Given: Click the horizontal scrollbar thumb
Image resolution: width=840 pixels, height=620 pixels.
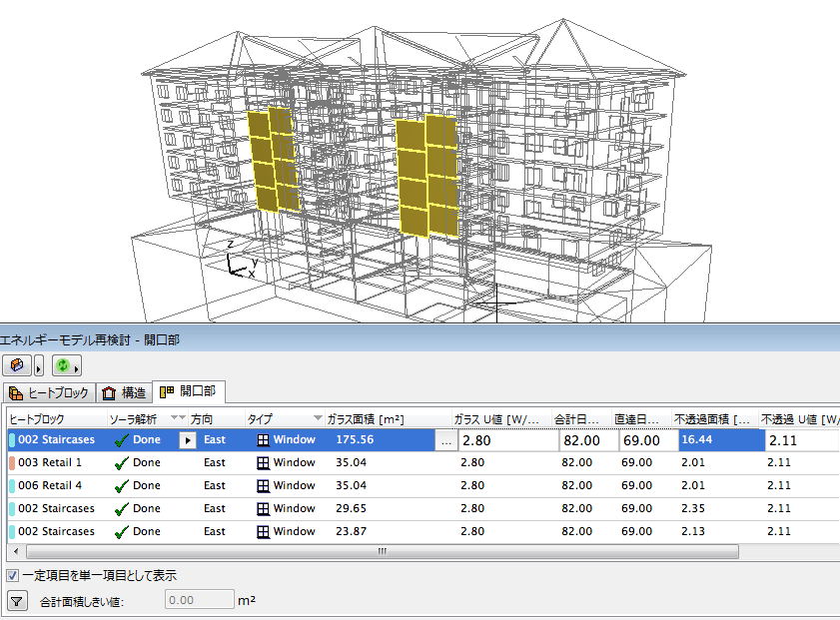Looking at the screenshot, I should pos(382,551).
